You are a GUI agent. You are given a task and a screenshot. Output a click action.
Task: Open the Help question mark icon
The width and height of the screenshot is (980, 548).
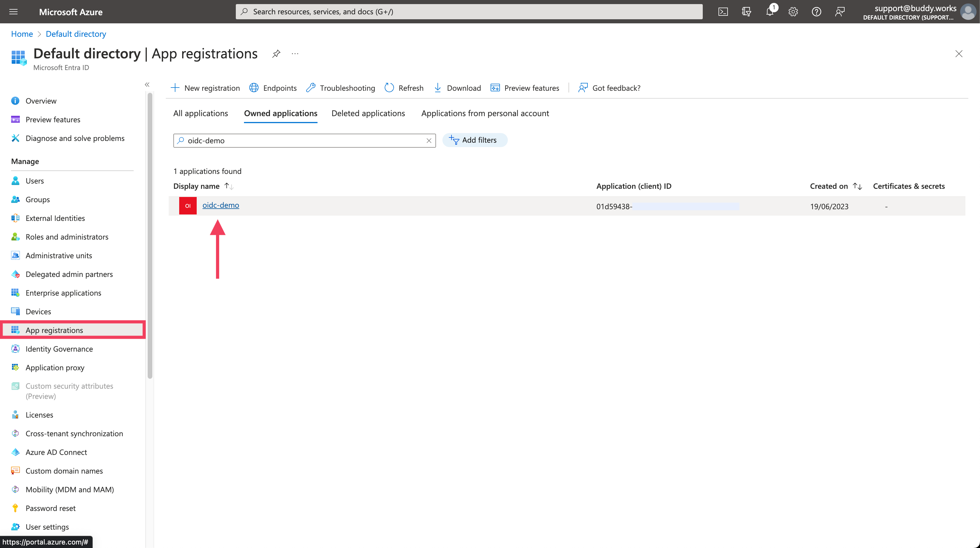[816, 12]
